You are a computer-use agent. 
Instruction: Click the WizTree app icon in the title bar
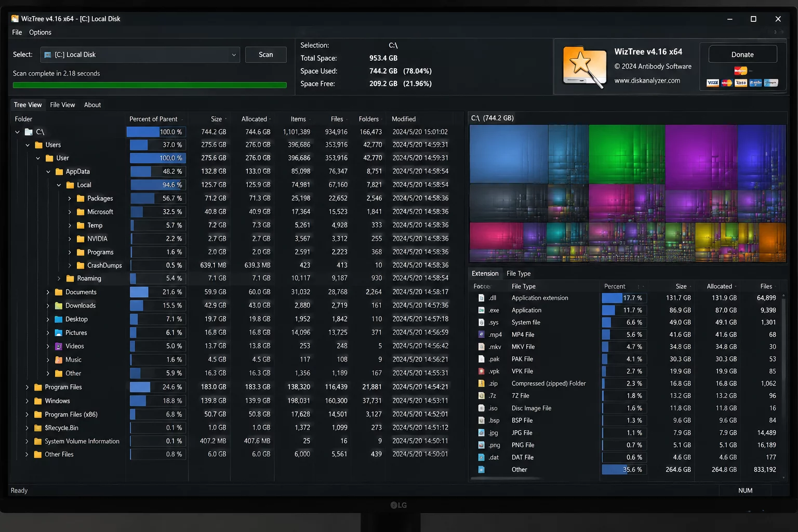(x=15, y=19)
